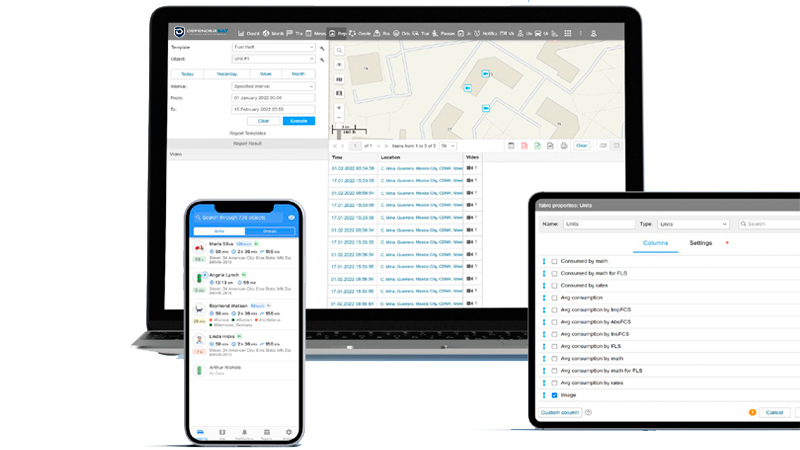The height and width of the screenshot is (450, 800).
Task: Tap the notifications bell in phone bottom bar
Action: 245,432
